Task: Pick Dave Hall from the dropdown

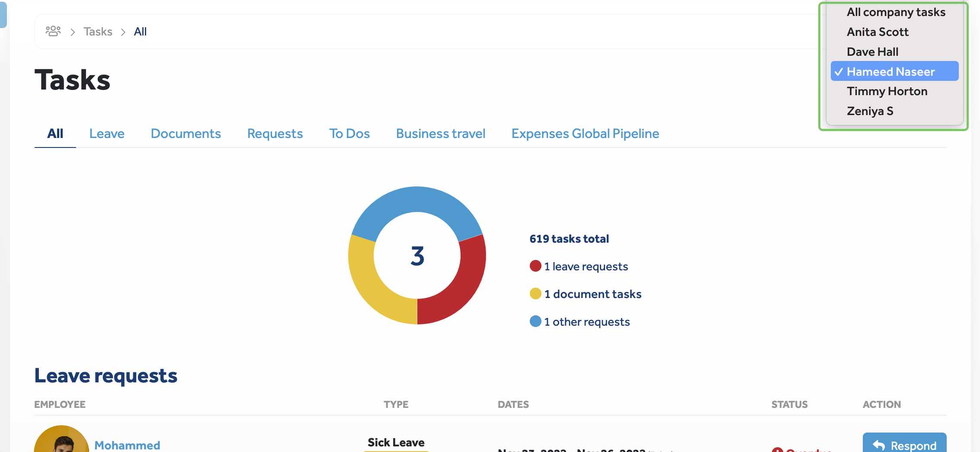Action: tap(872, 52)
